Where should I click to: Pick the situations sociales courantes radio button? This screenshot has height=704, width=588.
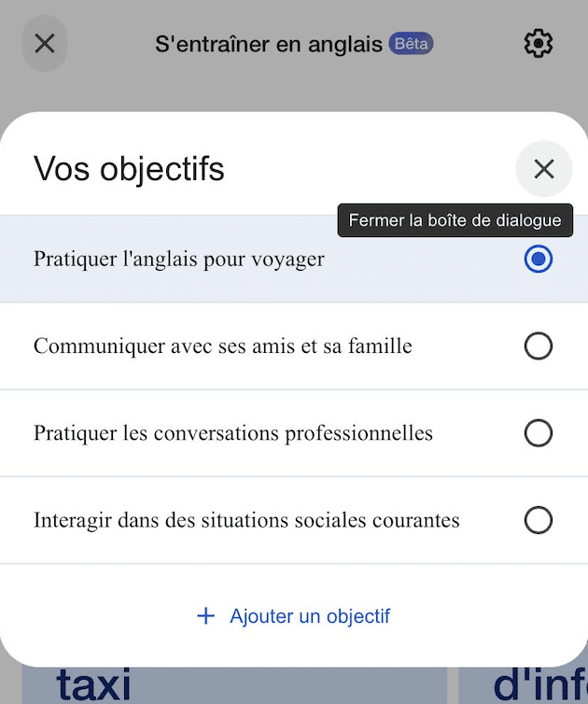(x=539, y=520)
